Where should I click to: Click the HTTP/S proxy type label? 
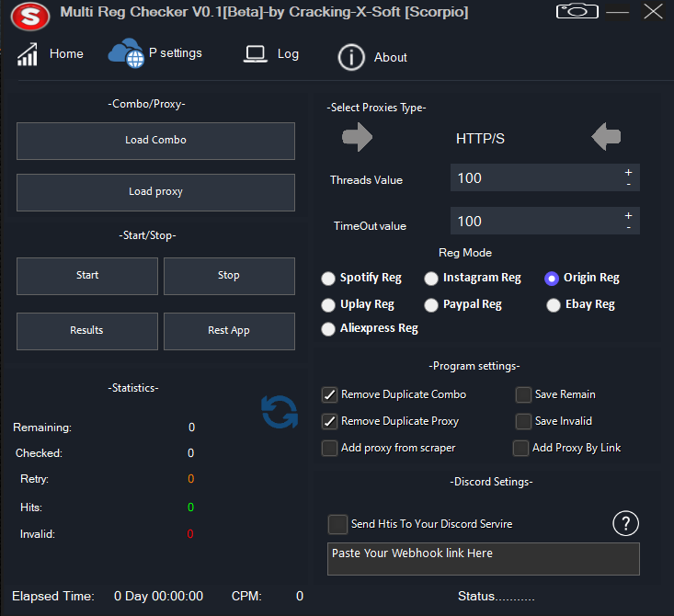click(x=480, y=139)
